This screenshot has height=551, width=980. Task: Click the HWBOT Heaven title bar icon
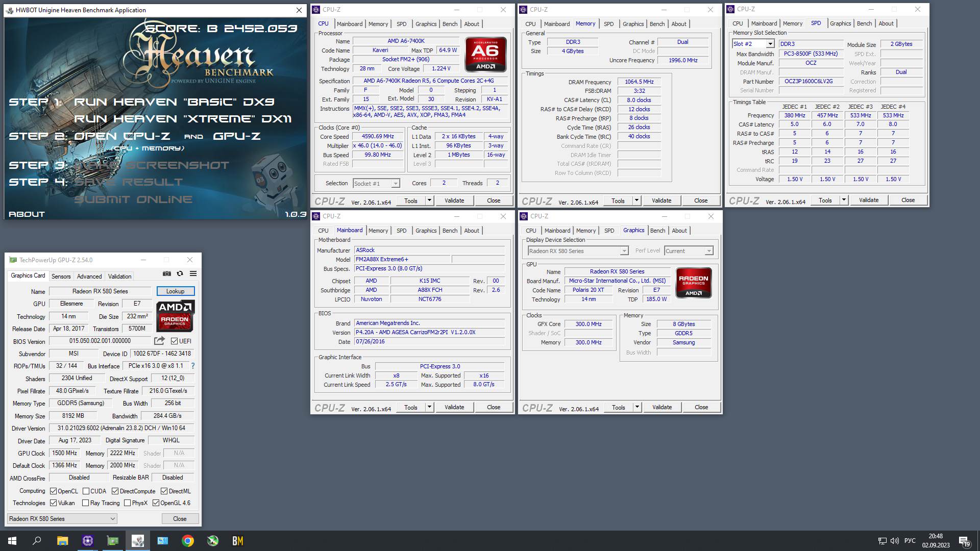click(10, 10)
